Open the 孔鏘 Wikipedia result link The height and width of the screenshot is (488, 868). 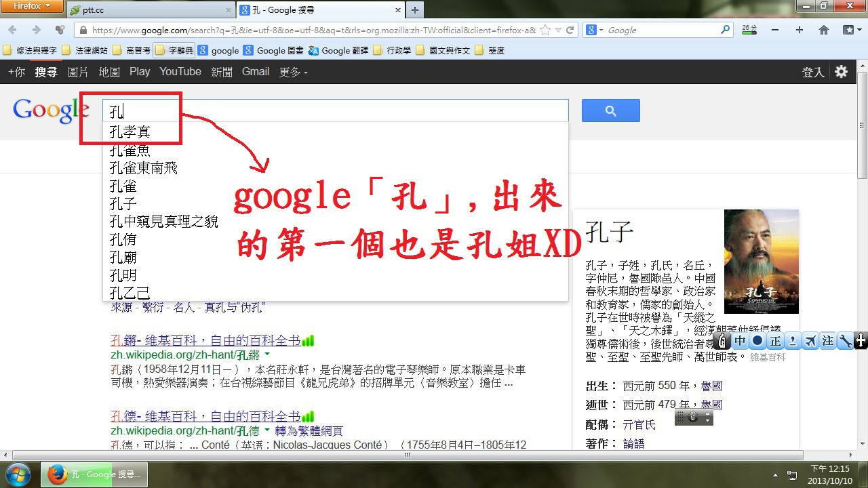pyautogui.click(x=205, y=340)
